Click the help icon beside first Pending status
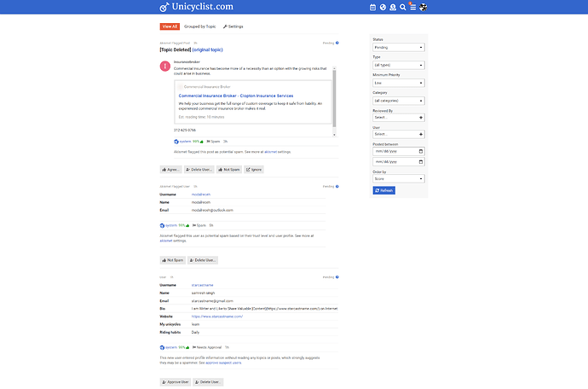The width and height of the screenshot is (588, 389). tap(337, 42)
